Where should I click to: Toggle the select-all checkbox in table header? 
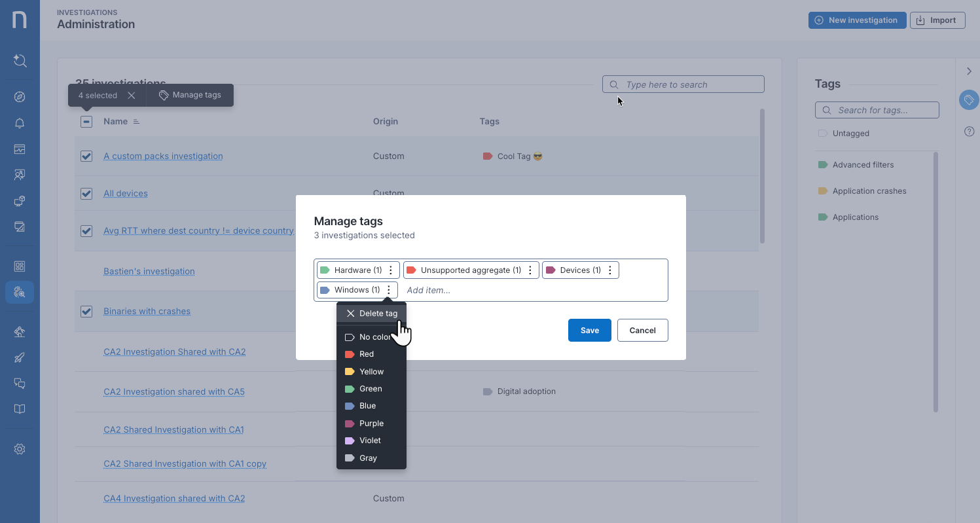coord(86,121)
